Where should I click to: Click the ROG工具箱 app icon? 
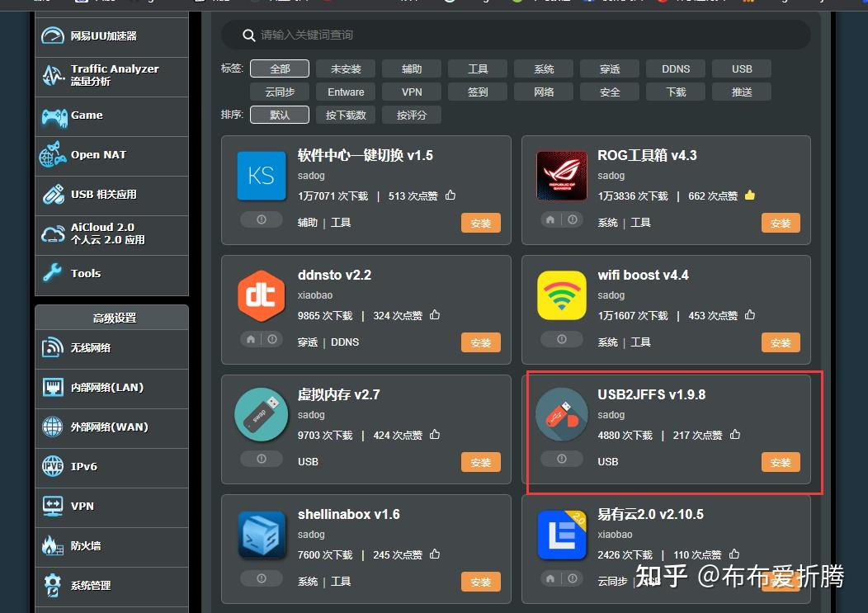click(561, 176)
